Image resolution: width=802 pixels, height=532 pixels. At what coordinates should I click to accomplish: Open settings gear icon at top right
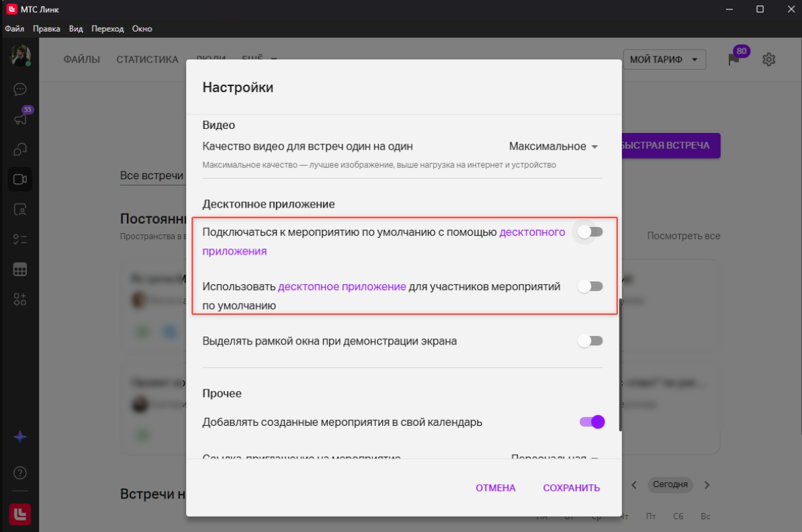point(769,59)
